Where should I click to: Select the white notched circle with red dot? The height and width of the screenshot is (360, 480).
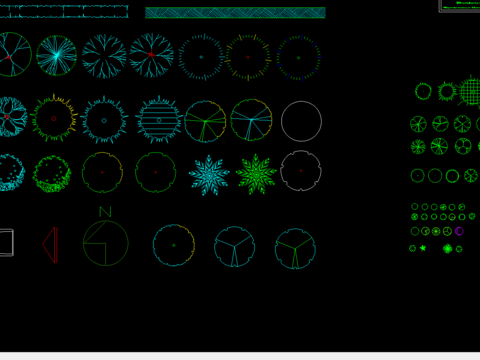[301, 171]
